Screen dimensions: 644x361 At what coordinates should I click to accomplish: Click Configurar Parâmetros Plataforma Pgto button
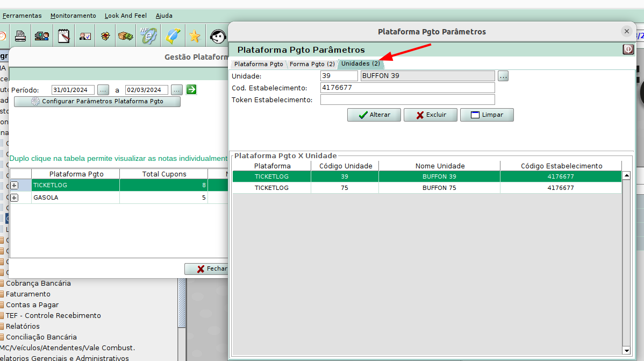[x=97, y=101]
